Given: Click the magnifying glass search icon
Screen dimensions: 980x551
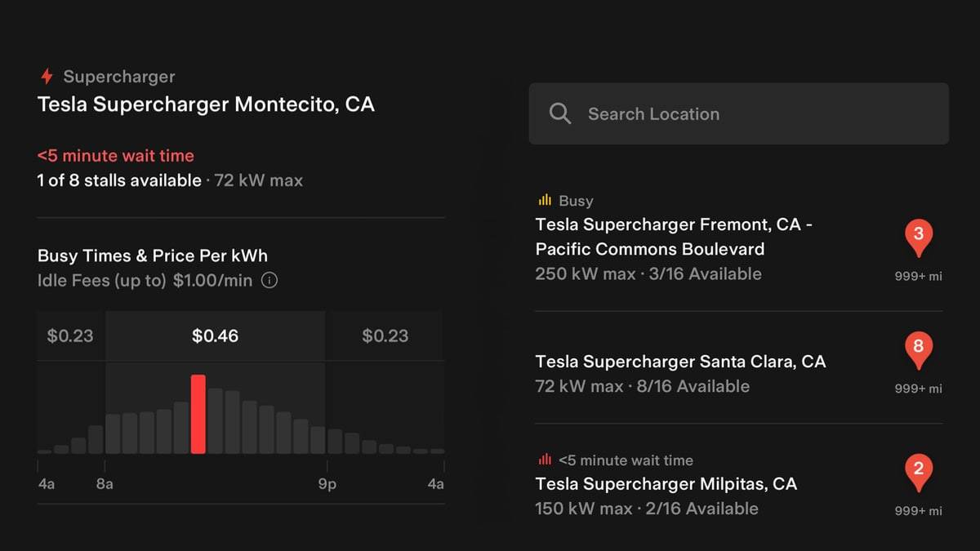Looking at the screenshot, I should pyautogui.click(x=560, y=113).
